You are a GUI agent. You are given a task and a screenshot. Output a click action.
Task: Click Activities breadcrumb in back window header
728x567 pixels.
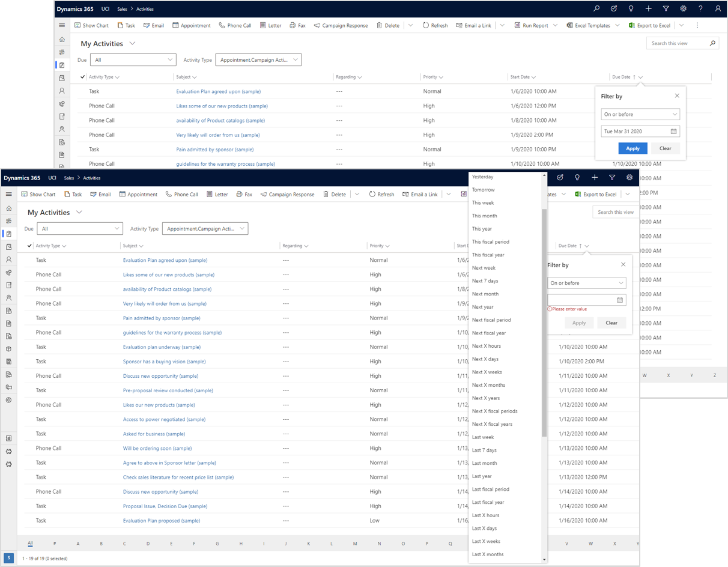click(x=145, y=9)
